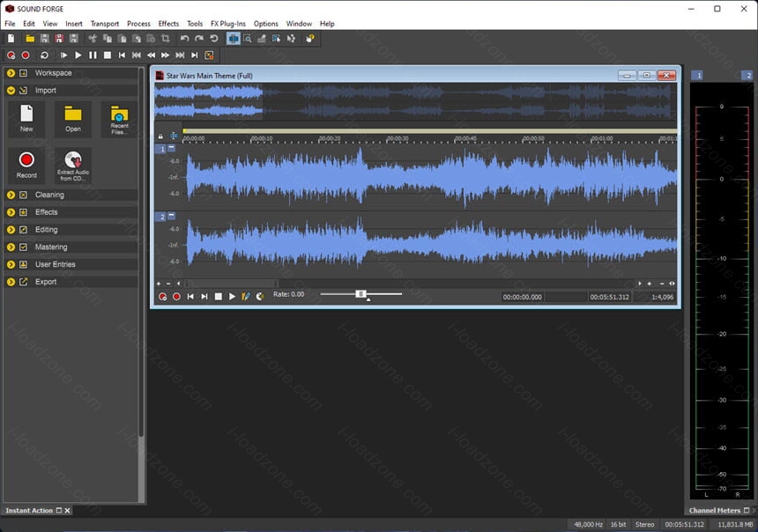Collapse the Workspace section
Image resolution: width=758 pixels, height=532 pixels.
click(x=11, y=73)
